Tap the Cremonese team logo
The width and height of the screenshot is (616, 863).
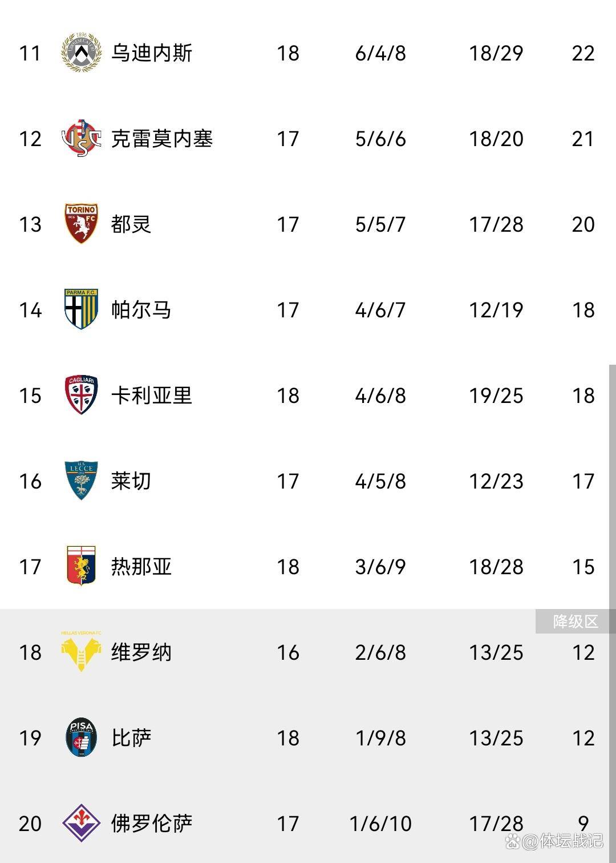[81, 138]
